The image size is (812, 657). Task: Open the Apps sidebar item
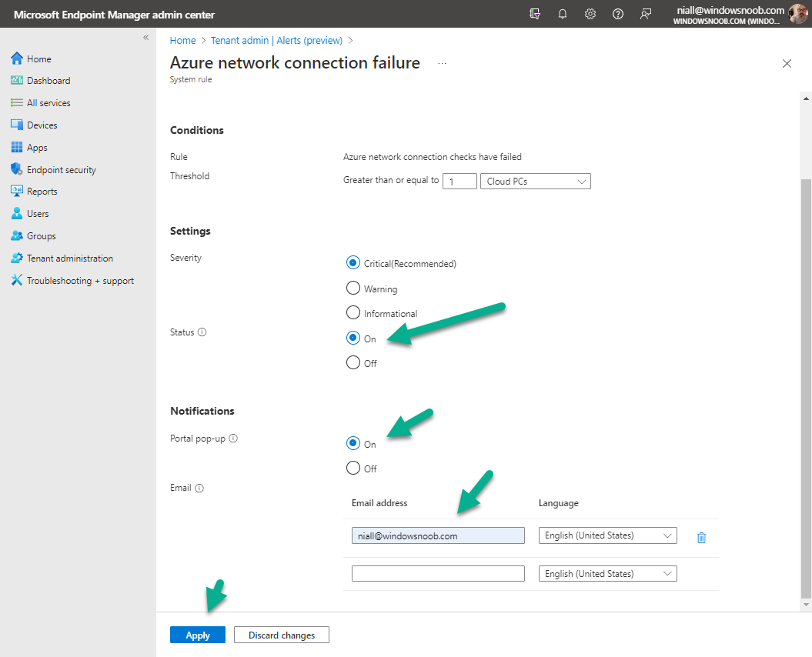[37, 148]
